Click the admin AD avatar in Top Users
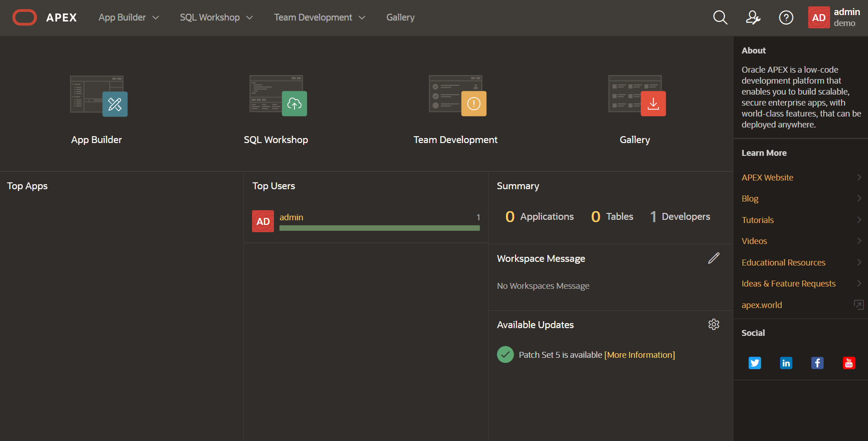 click(263, 221)
